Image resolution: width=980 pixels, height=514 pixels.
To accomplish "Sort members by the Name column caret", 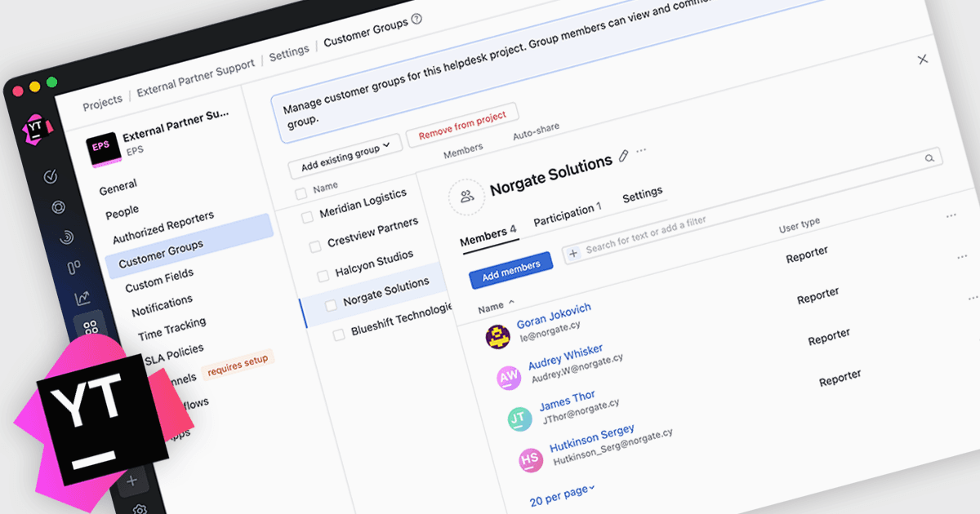I will [511, 302].
